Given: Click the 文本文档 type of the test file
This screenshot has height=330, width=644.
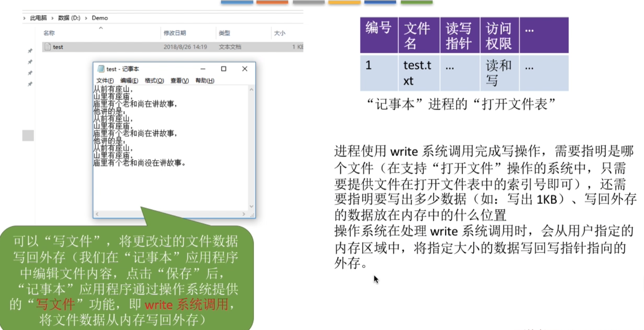Looking at the screenshot, I should (x=230, y=47).
